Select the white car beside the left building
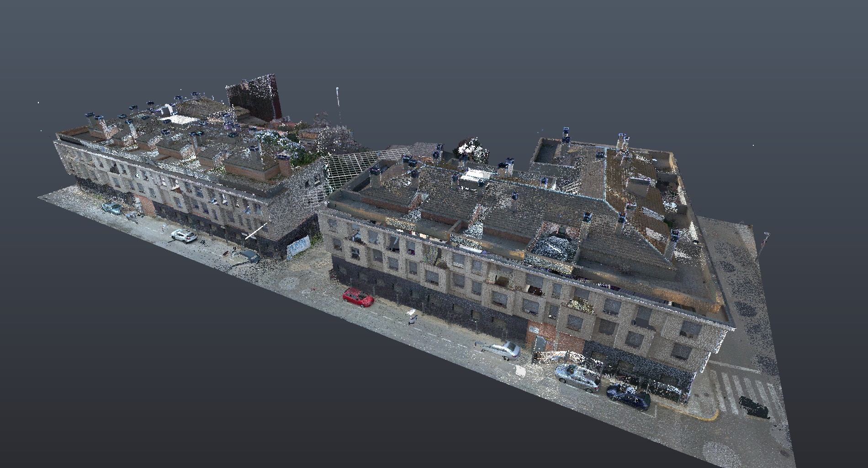Viewport: 868px width, 468px height. (x=184, y=235)
